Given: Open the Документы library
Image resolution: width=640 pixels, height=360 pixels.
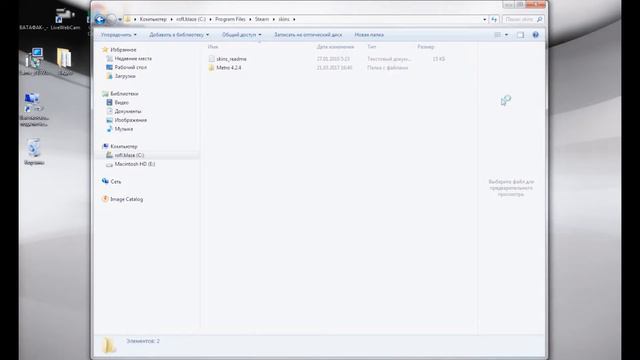Looking at the screenshot, I should tap(128, 111).
